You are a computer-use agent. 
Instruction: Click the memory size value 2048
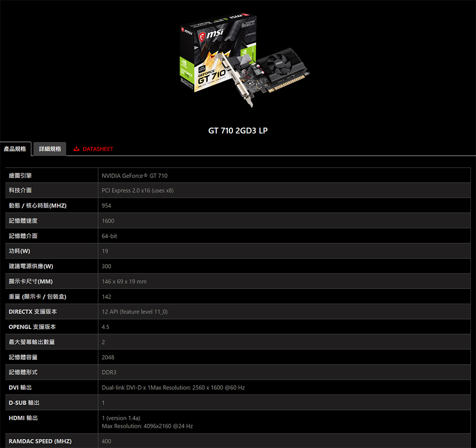[x=108, y=358]
